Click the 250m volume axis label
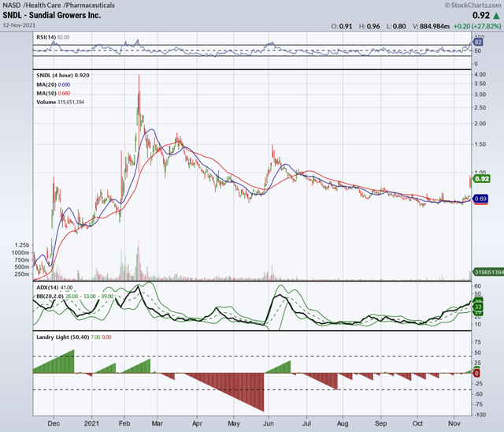 tap(22, 274)
